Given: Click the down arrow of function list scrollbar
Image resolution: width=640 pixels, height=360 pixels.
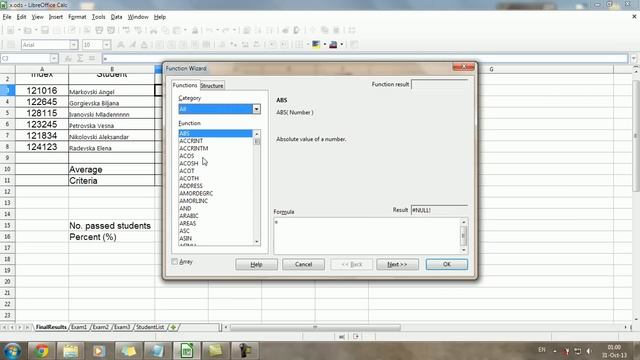Looking at the screenshot, I should point(257,242).
